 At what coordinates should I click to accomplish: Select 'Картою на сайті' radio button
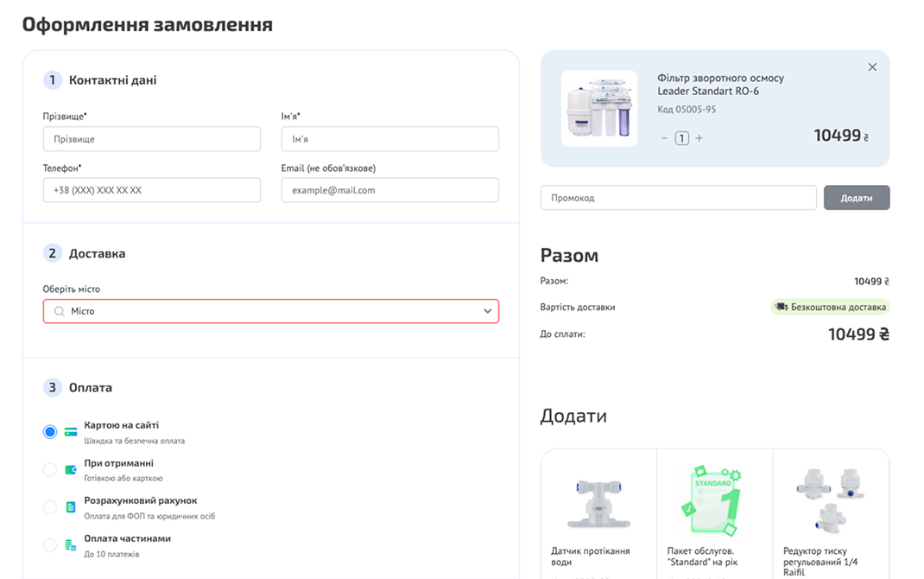(50, 432)
